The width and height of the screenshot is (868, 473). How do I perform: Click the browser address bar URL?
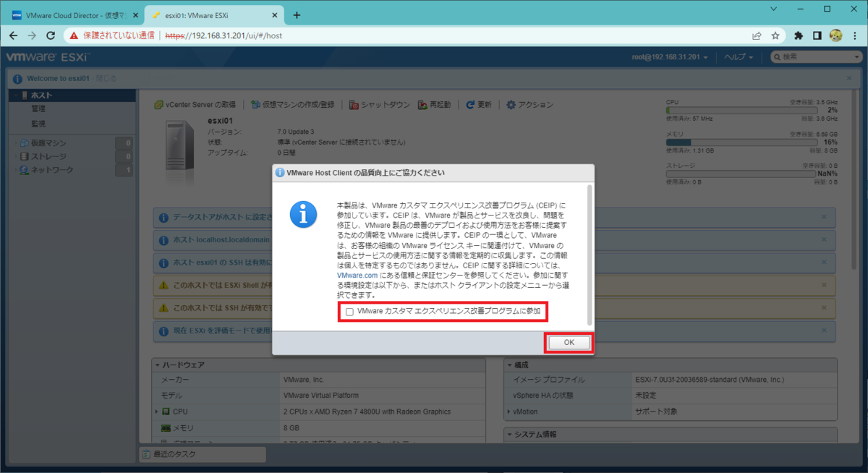pyautogui.click(x=224, y=35)
